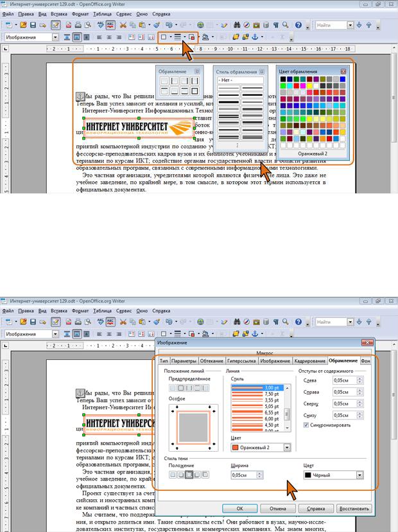Click Справка button in Изображение dialog
Screen dimensions: 398x532
pos(316,508)
